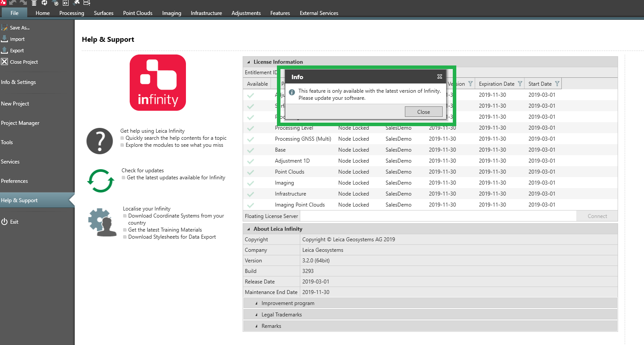Screen dimensions: 644x345
Task: Switch to the Processing ribbon tab
Action: (x=72, y=13)
